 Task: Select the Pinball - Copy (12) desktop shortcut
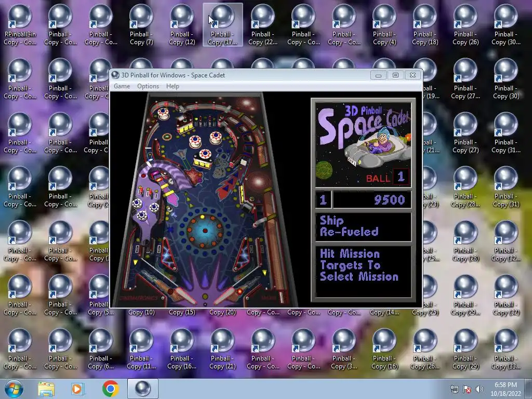pyautogui.click(x=182, y=25)
